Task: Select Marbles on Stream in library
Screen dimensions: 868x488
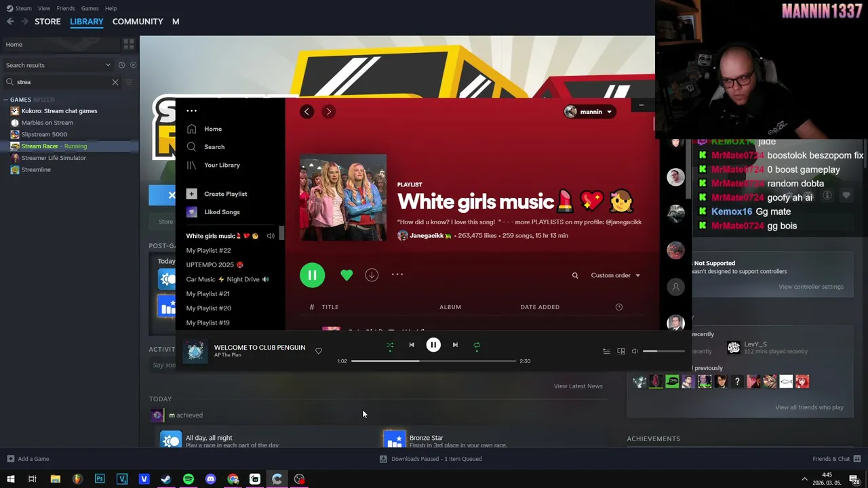Action: pos(47,123)
